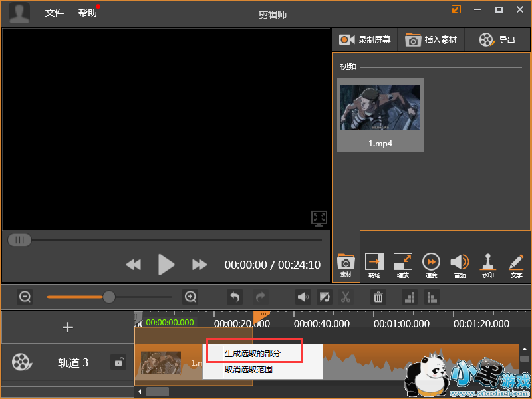Click the 导出 export button
This screenshot has width=532, height=399.
pyautogui.click(x=497, y=40)
